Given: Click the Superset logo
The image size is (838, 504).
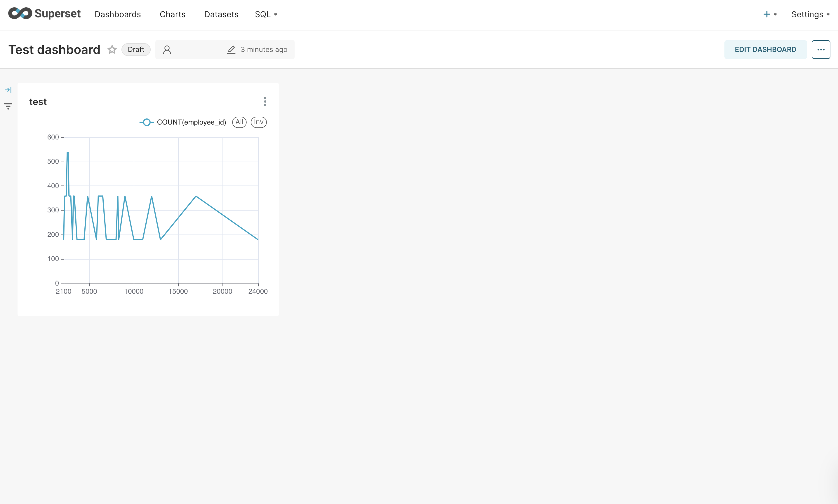Looking at the screenshot, I should [44, 14].
